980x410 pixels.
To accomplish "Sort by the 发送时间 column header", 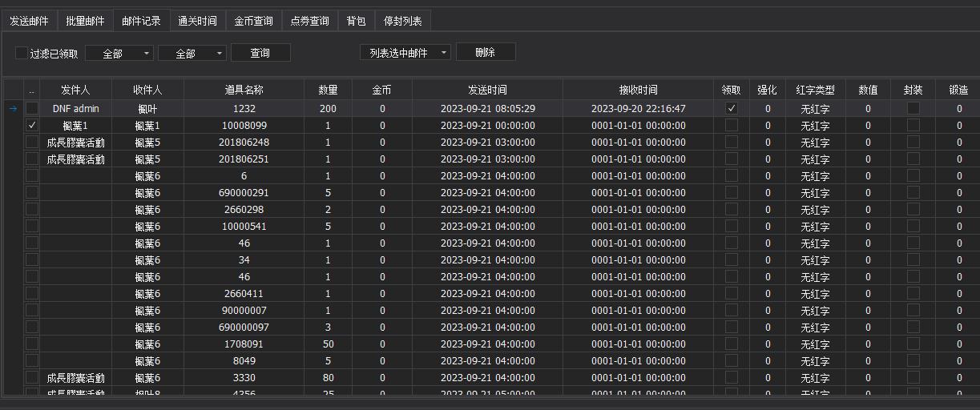I will click(487, 90).
